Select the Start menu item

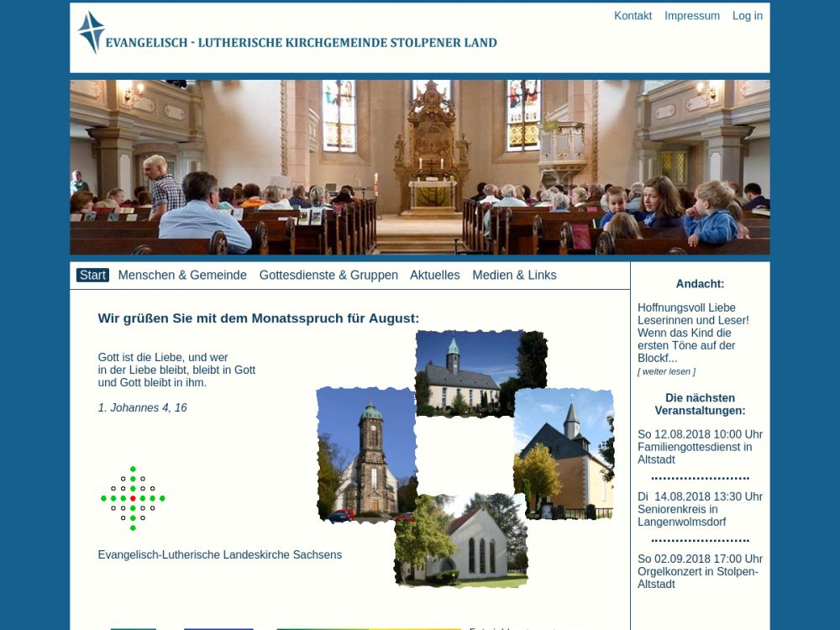[x=92, y=276]
